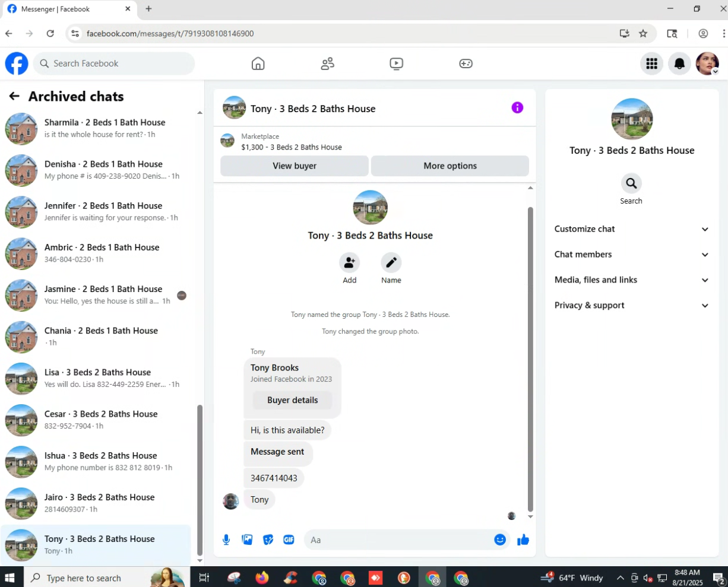
Task: Choose a sticker icon
Action: pyautogui.click(x=268, y=540)
